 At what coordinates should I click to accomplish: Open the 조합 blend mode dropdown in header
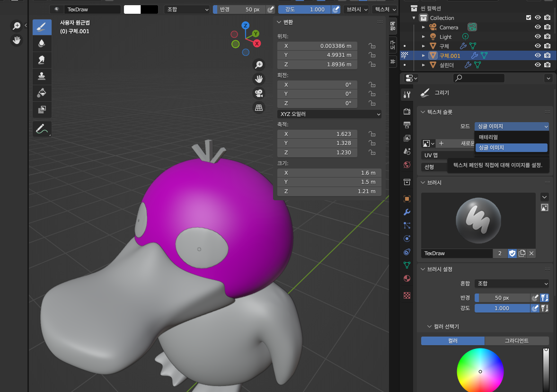[x=187, y=9]
